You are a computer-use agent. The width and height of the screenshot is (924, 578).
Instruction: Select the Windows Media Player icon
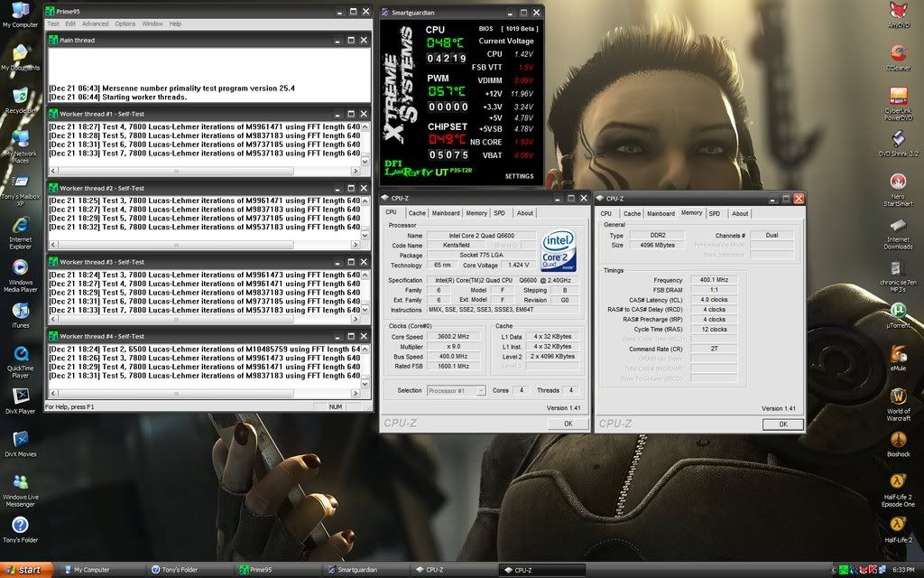coord(20,276)
